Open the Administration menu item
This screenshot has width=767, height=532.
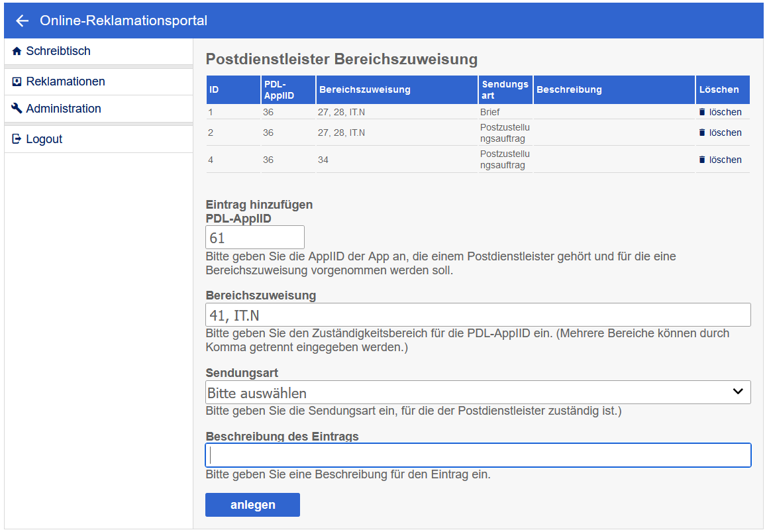[64, 109]
